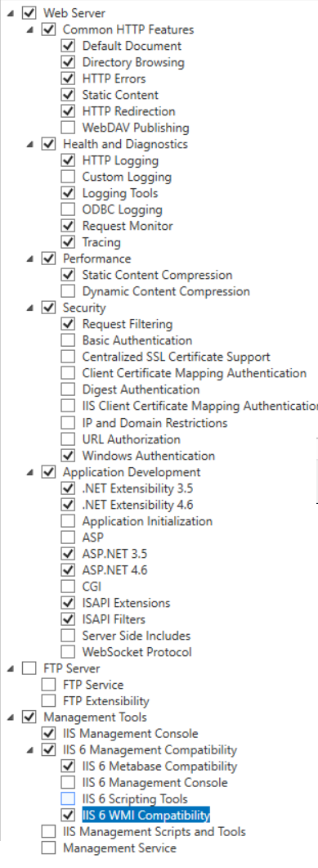Uncheck Logging Tools checkbox
This screenshot has width=318, height=868.
[68, 192]
